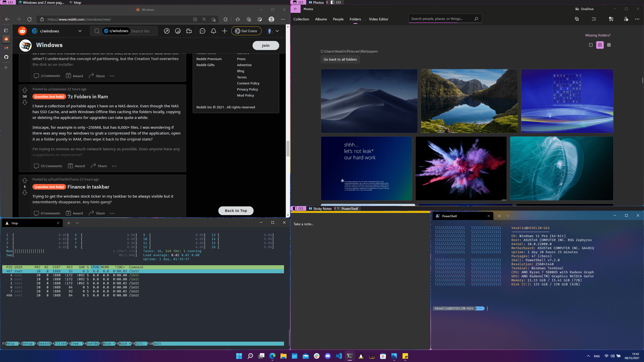Select medium grid view in Photos
The height and width of the screenshot is (362, 644).
point(600,45)
